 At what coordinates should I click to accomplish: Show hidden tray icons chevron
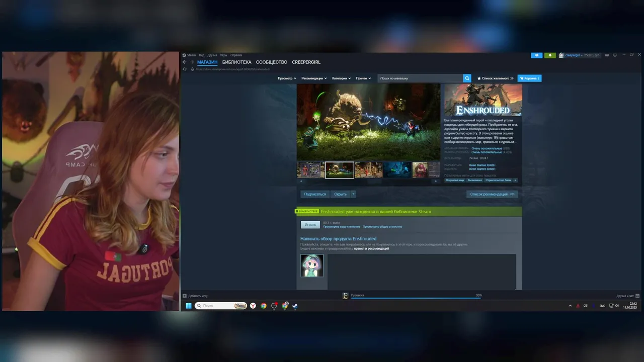[570, 306]
